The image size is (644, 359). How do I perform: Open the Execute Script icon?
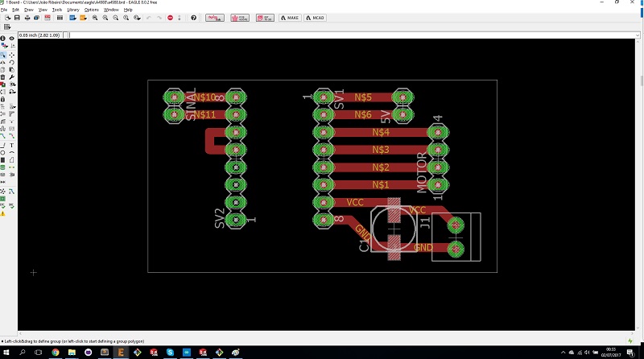point(72,18)
